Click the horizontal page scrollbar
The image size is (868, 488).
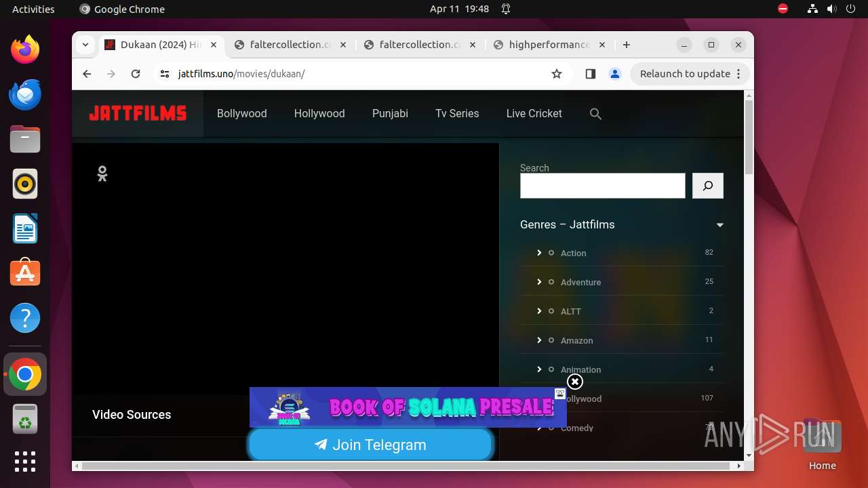click(407, 466)
